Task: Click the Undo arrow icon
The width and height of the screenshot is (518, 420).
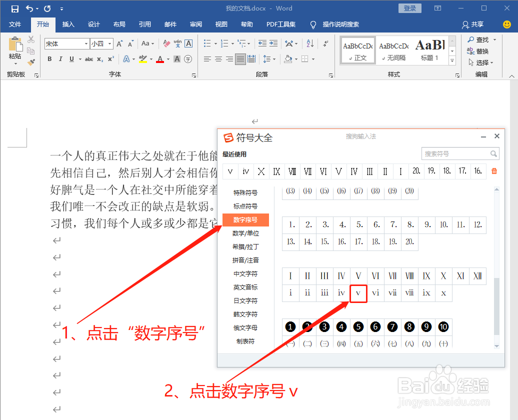Action: click(29, 8)
